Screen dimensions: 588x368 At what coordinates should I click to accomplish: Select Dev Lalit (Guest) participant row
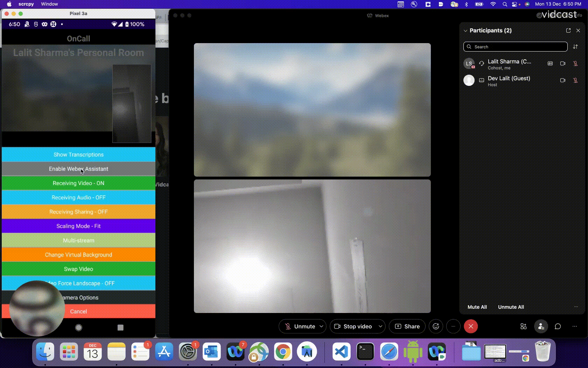coord(521,81)
